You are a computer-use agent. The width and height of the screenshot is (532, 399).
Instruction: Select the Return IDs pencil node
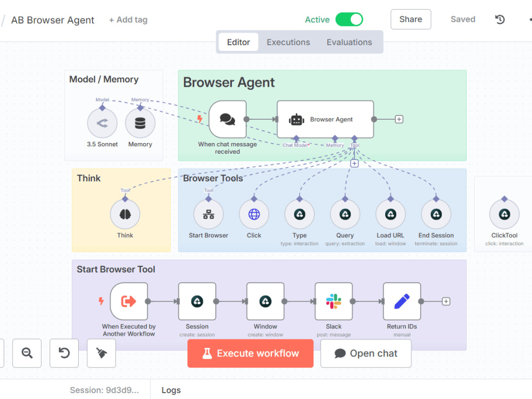402,301
